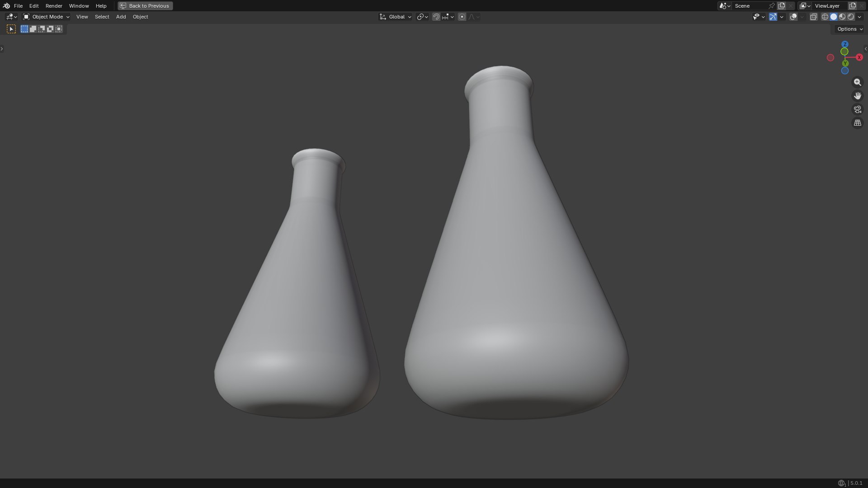Choose Invert Existing Selection mode
868x488 pixels.
pos(50,29)
